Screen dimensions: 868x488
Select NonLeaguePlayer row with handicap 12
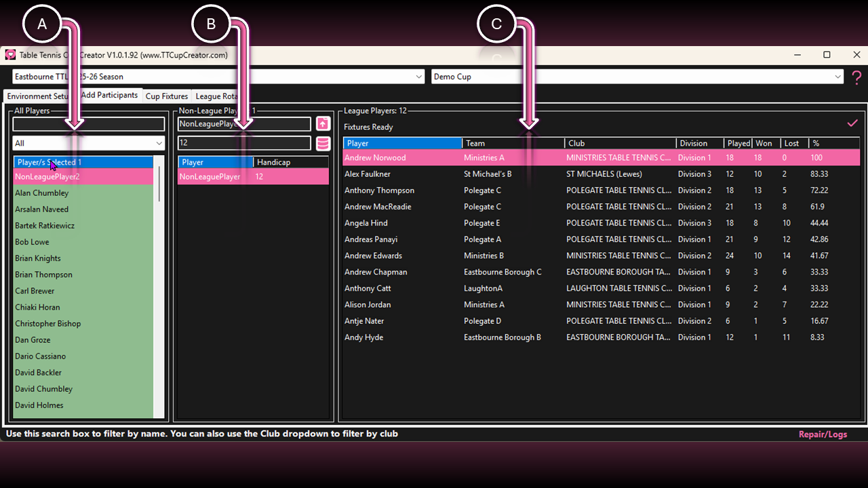[x=253, y=177]
